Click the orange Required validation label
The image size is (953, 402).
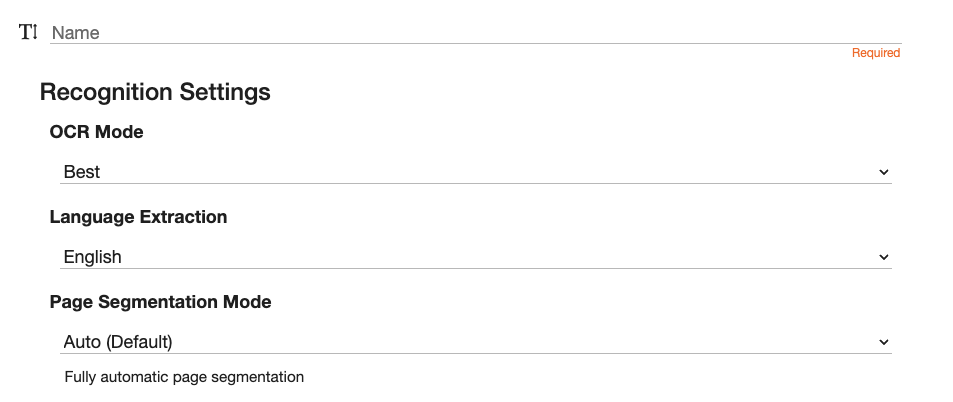coord(875,53)
